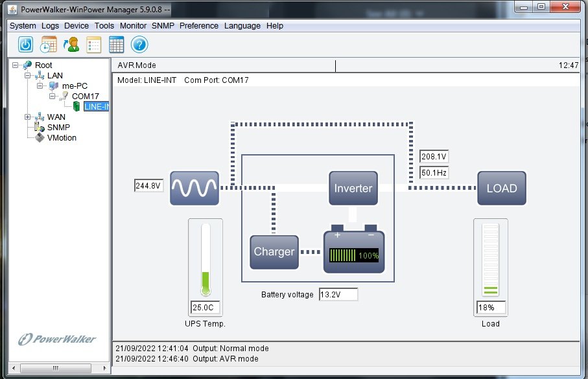This screenshot has height=379, width=588.
Task: Click the Load level bar gauge
Action: pyautogui.click(x=491, y=259)
